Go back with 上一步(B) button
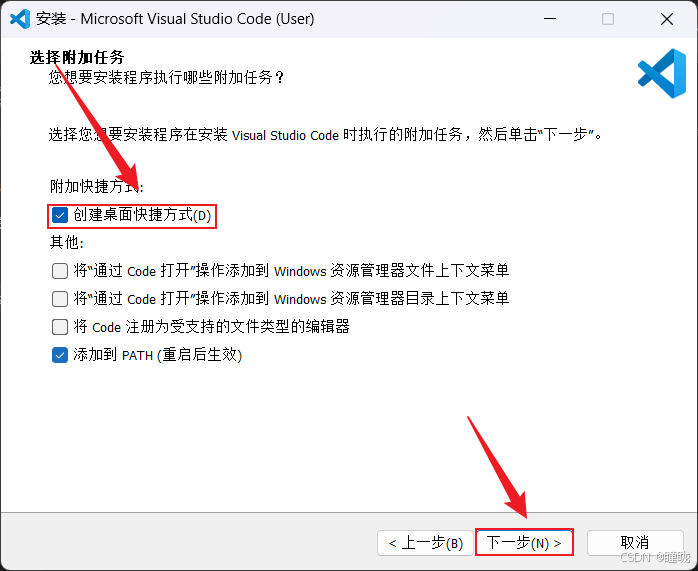Viewport: 698px width, 571px height. pos(425,543)
